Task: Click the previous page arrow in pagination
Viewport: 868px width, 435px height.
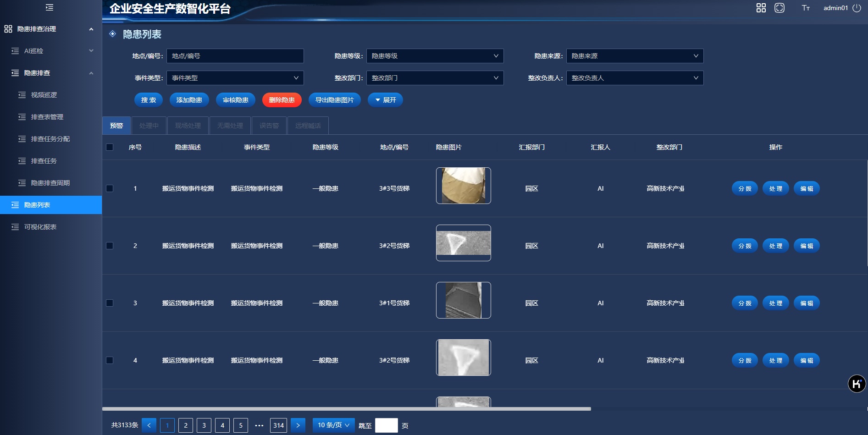Action: click(149, 425)
